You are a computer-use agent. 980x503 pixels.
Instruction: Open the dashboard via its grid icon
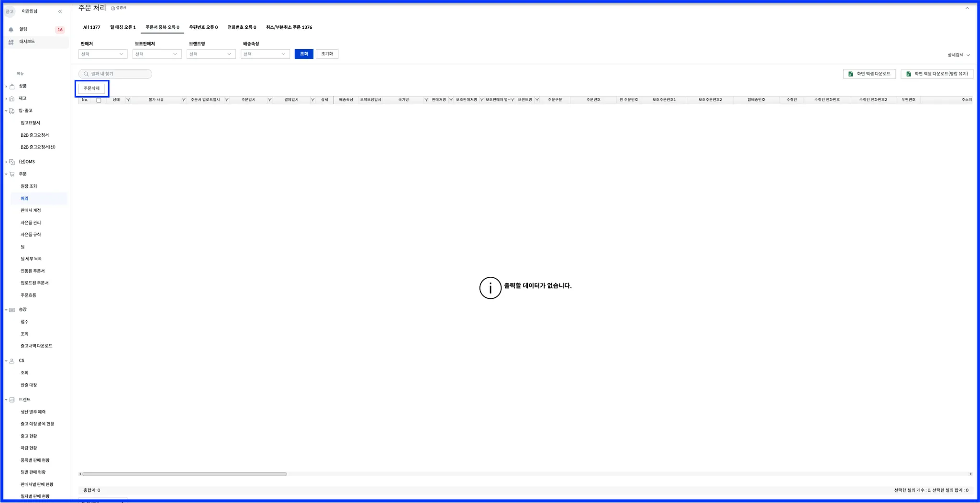(x=11, y=42)
